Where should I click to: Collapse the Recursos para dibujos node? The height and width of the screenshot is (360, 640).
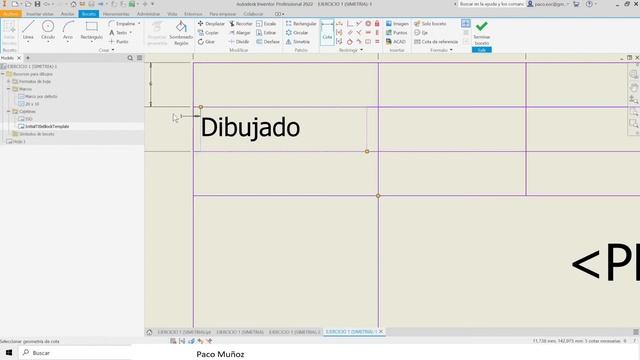tap(3, 74)
